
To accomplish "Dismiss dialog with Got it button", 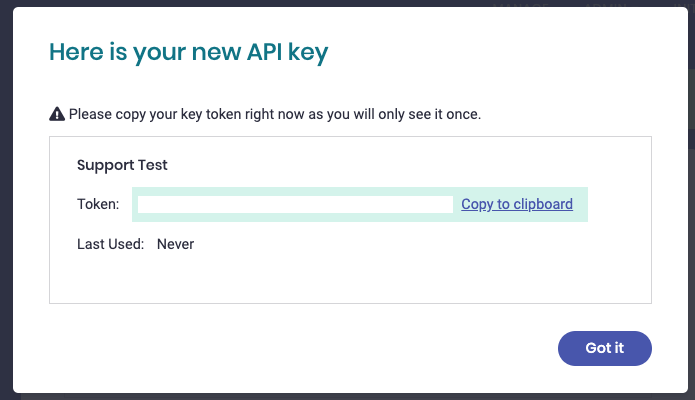I will point(605,348).
